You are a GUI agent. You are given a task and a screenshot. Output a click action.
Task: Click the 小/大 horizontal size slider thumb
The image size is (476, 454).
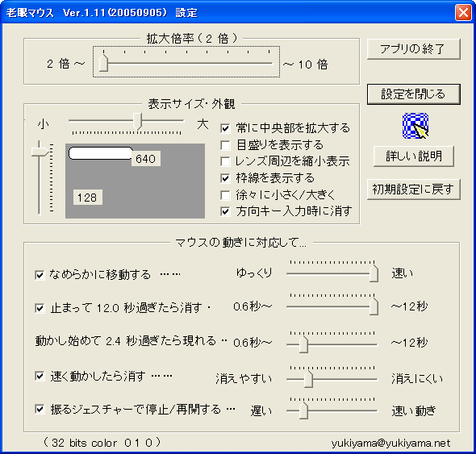pos(137,121)
